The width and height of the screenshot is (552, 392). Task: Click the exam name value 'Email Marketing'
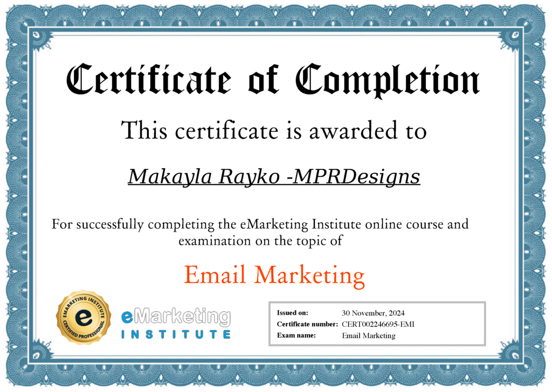click(x=369, y=335)
